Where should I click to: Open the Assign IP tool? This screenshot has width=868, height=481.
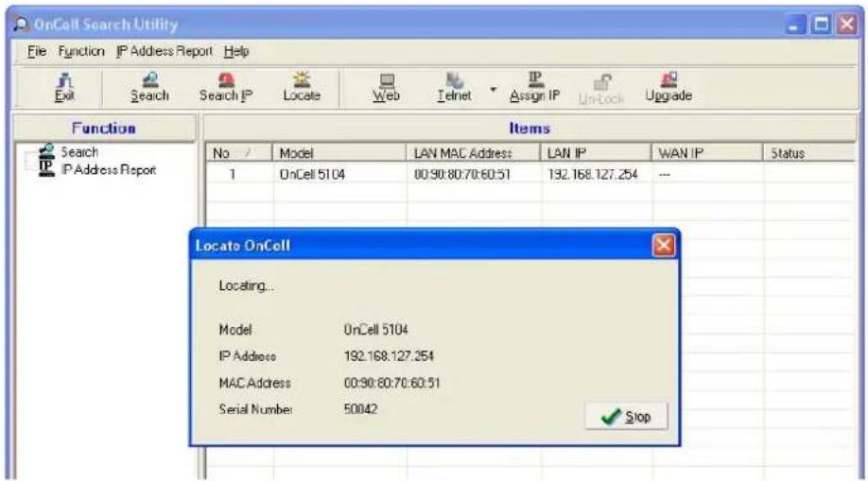(x=535, y=88)
